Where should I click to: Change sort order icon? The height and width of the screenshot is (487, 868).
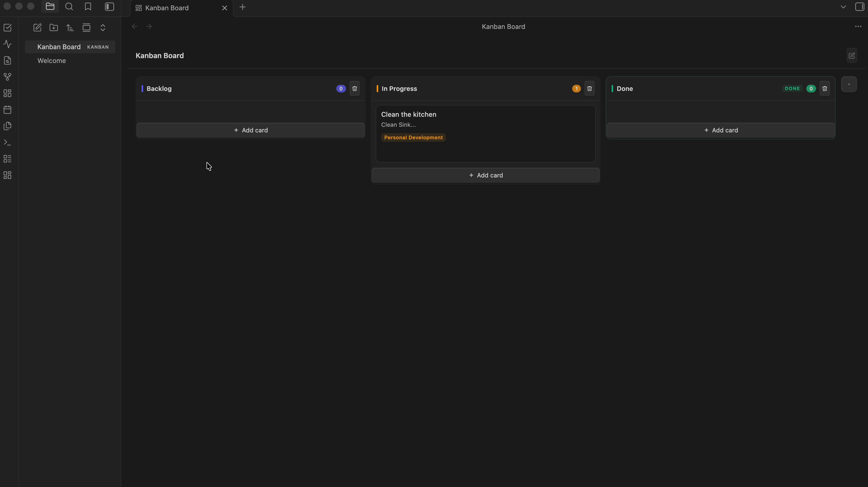click(70, 28)
